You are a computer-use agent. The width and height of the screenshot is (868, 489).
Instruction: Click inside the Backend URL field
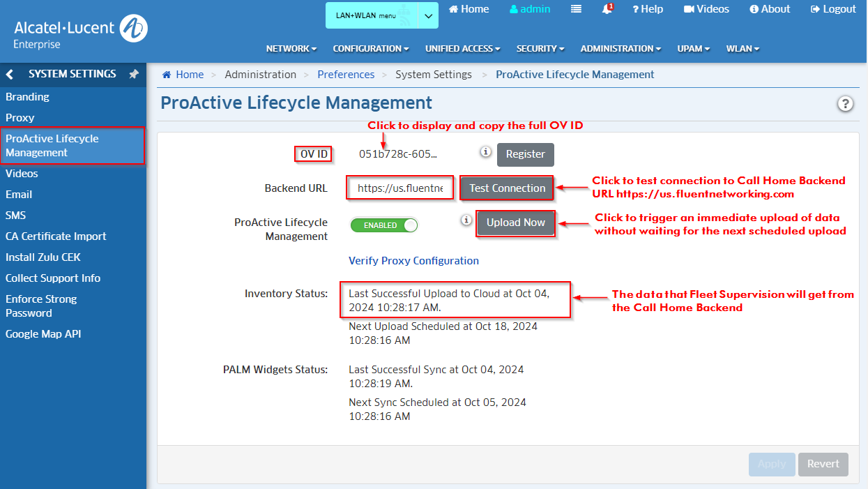coord(399,188)
